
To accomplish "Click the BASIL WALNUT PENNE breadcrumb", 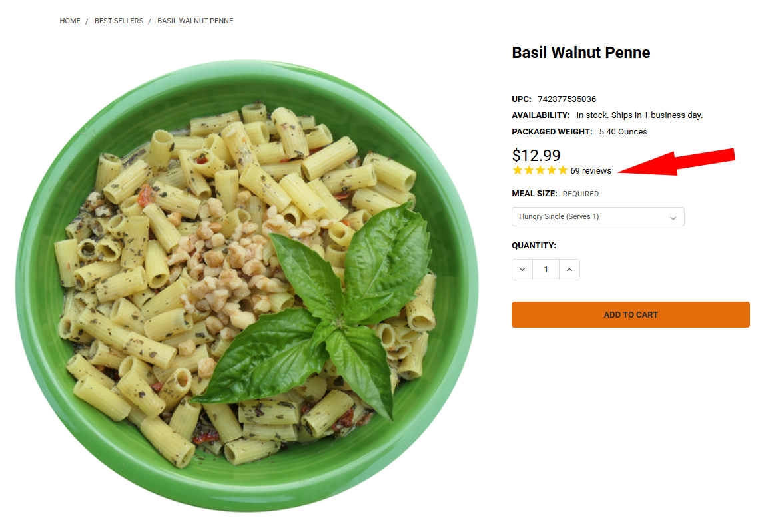I will coord(195,21).
